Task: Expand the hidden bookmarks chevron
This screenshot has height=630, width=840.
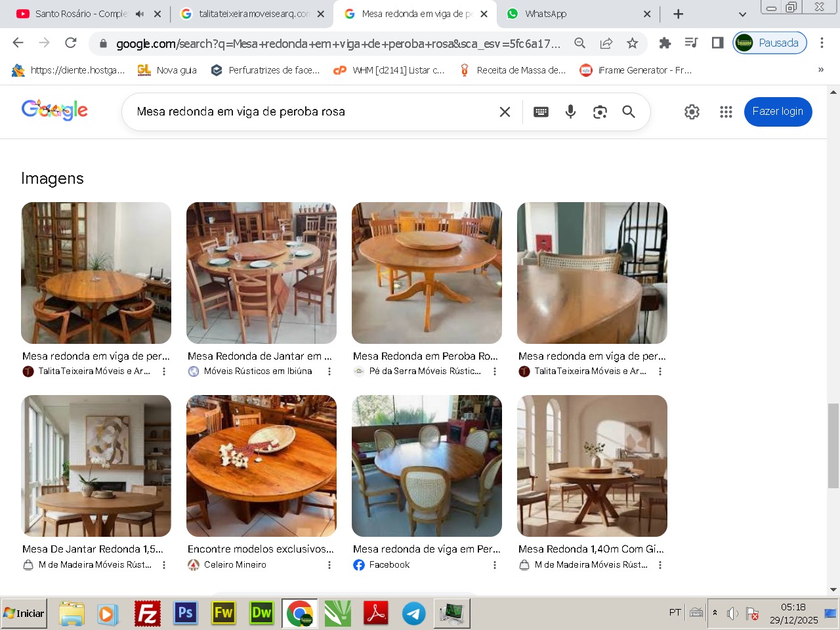Action: [x=820, y=70]
